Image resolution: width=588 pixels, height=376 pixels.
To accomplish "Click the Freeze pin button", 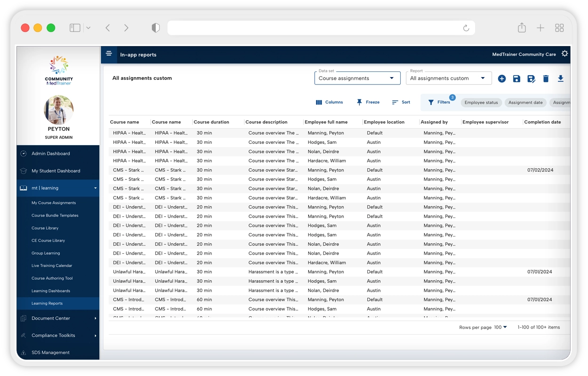I will 368,102.
